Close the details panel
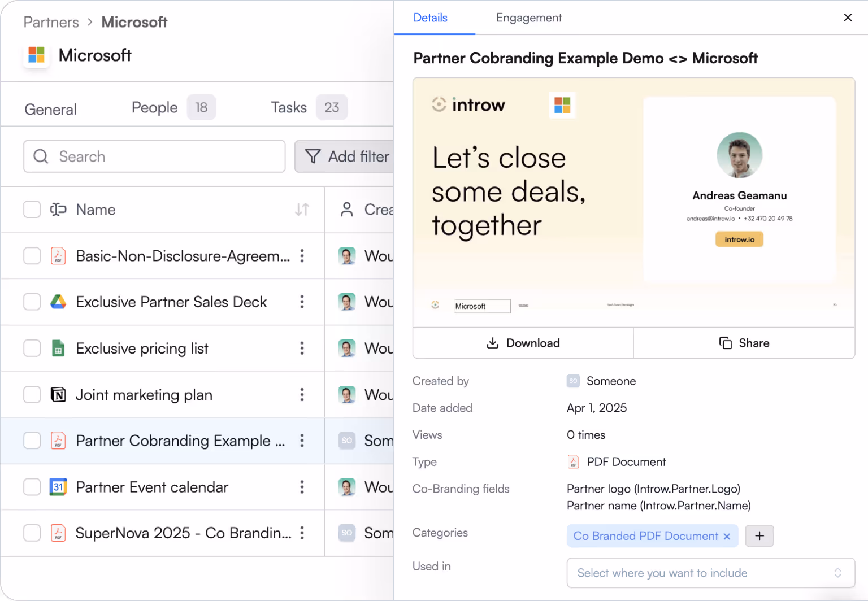The image size is (868, 601). pos(848,18)
